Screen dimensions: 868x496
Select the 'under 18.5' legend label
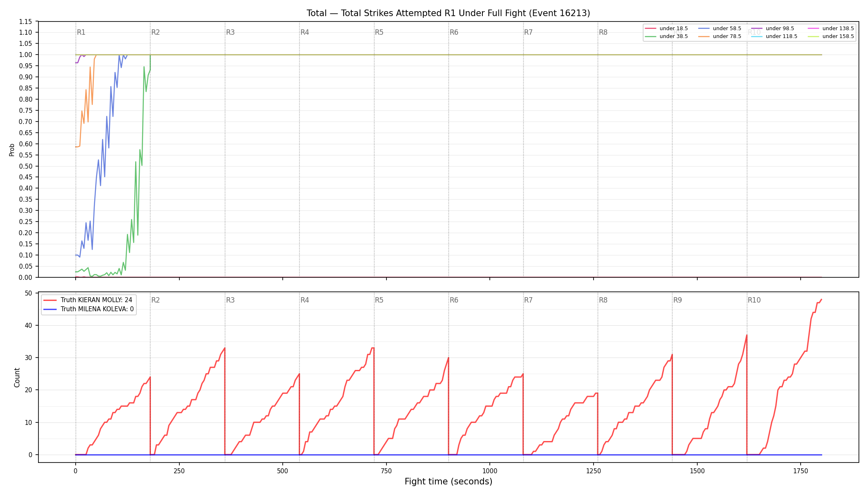pos(674,29)
